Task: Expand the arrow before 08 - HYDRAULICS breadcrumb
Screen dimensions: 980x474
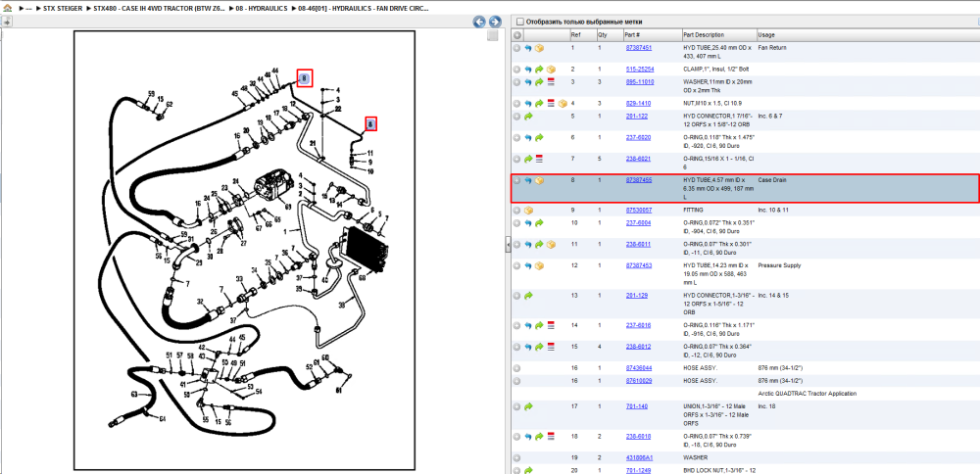Action: tap(230, 9)
